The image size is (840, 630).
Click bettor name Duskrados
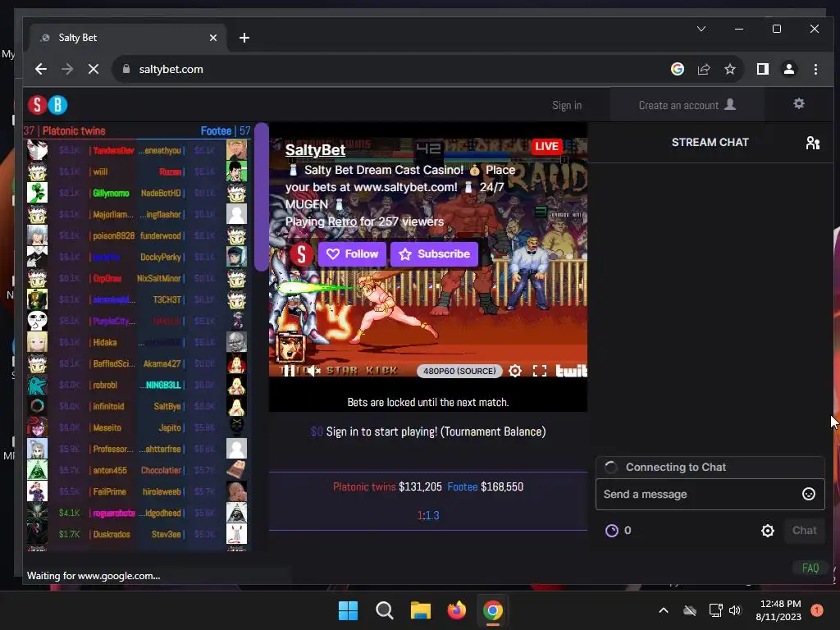point(112,534)
